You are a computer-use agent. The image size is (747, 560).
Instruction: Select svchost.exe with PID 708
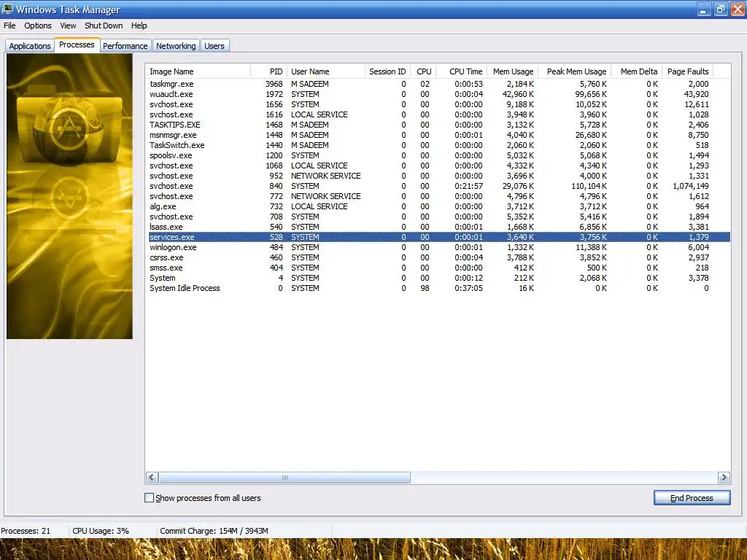click(x=439, y=217)
